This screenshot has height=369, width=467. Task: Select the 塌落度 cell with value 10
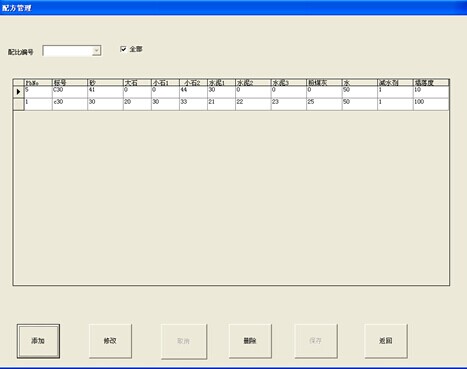pyautogui.click(x=431, y=92)
